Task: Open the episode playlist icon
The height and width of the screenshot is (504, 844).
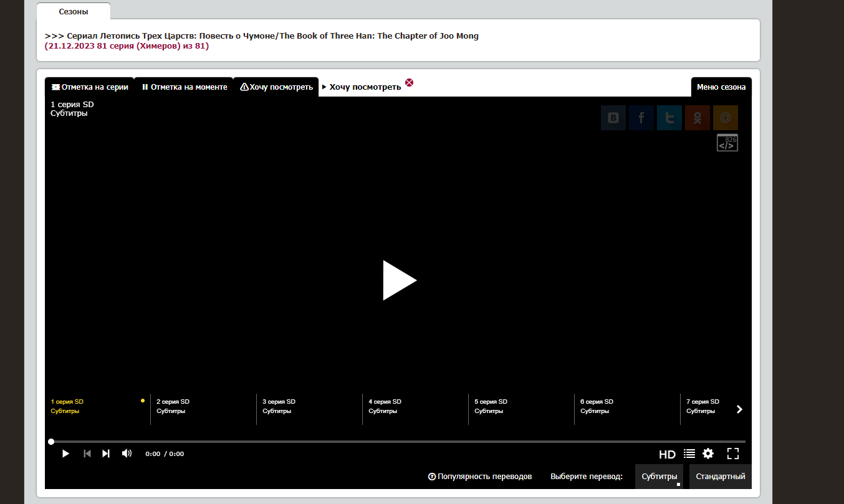Action: (689, 454)
